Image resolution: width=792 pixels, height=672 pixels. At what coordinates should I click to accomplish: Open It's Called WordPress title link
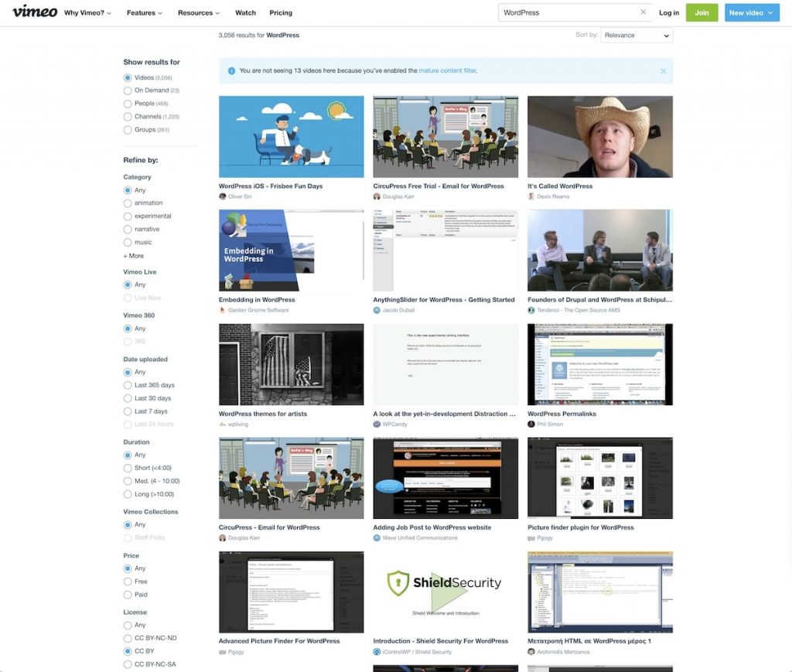[x=560, y=186]
